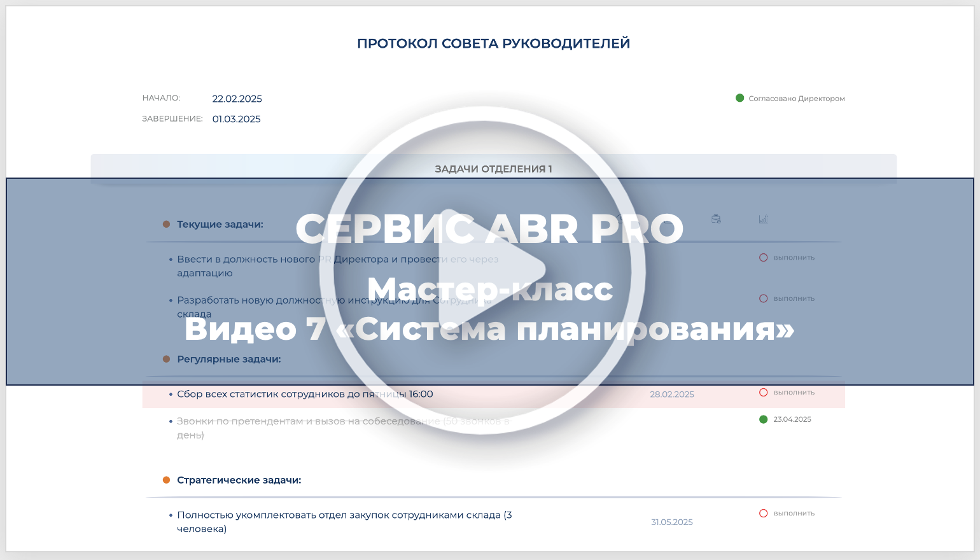Click the briefcase column icon
This screenshot has height=560, width=980.
click(716, 219)
